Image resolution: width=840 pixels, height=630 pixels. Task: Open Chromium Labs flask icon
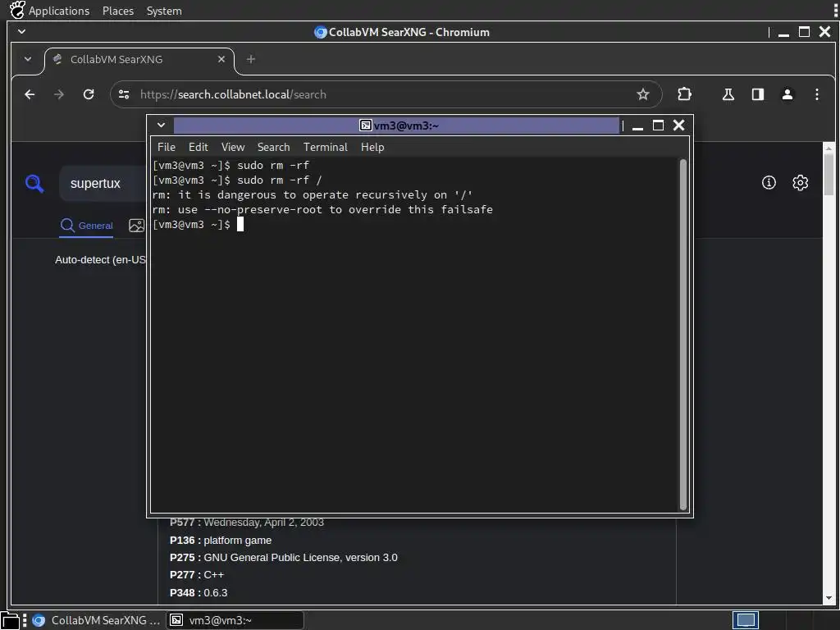728,94
